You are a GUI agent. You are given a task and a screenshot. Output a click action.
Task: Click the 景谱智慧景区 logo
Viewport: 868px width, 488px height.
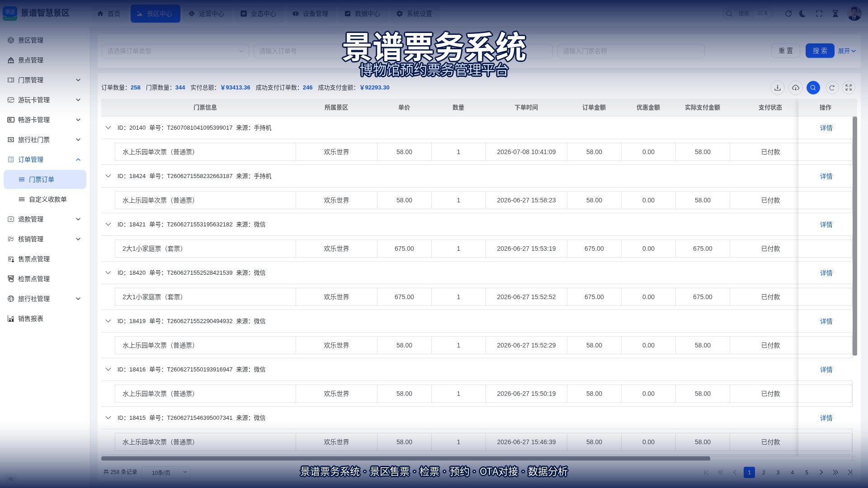click(x=36, y=13)
